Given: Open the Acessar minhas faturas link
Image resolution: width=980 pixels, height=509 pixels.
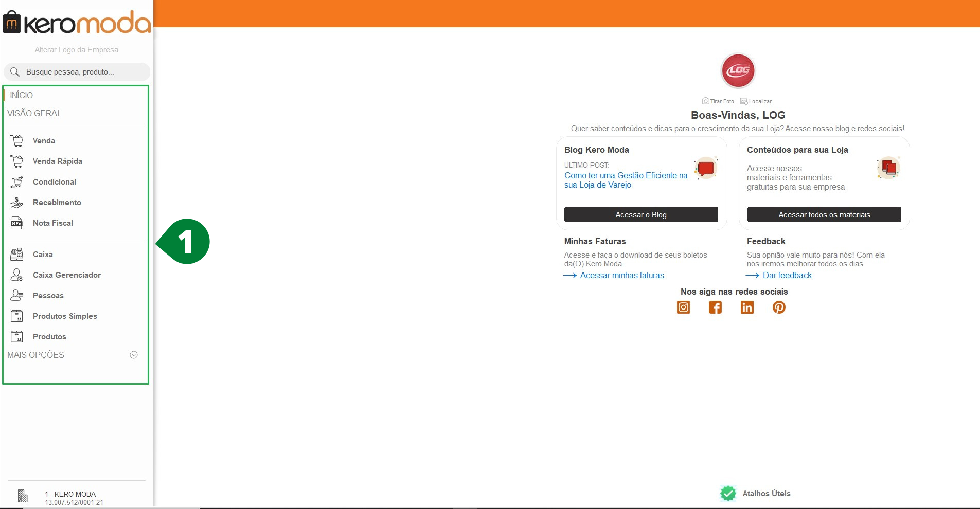Looking at the screenshot, I should tap(622, 276).
